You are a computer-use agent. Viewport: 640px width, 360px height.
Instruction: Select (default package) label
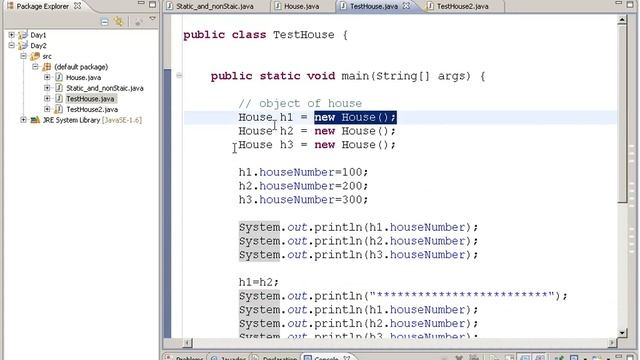click(x=81, y=67)
